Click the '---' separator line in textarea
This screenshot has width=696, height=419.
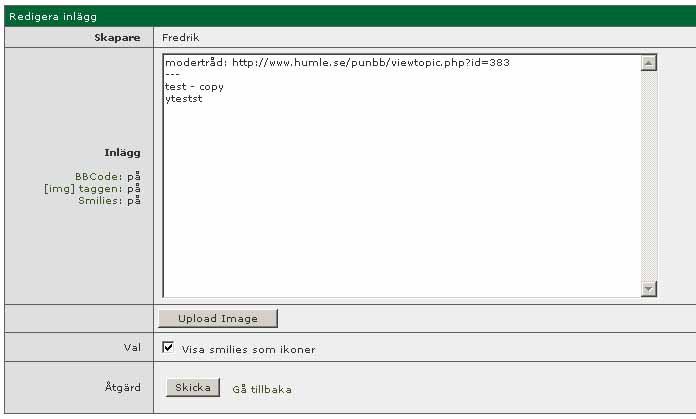[172, 74]
